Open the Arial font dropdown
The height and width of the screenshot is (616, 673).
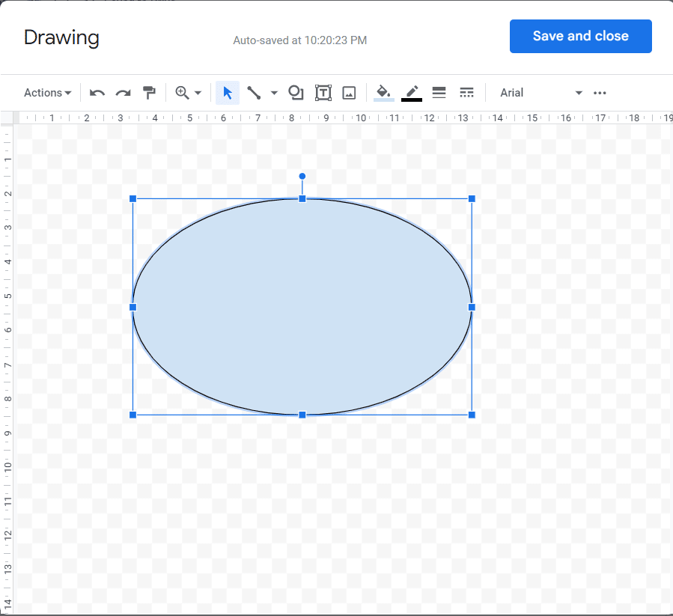tap(540, 93)
